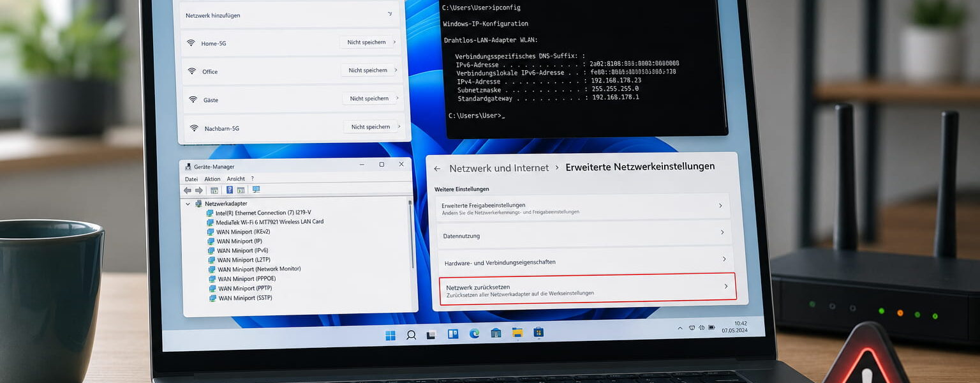Select WAN Miniport (IP) entry
The width and height of the screenshot is (980, 383).
pos(239,241)
